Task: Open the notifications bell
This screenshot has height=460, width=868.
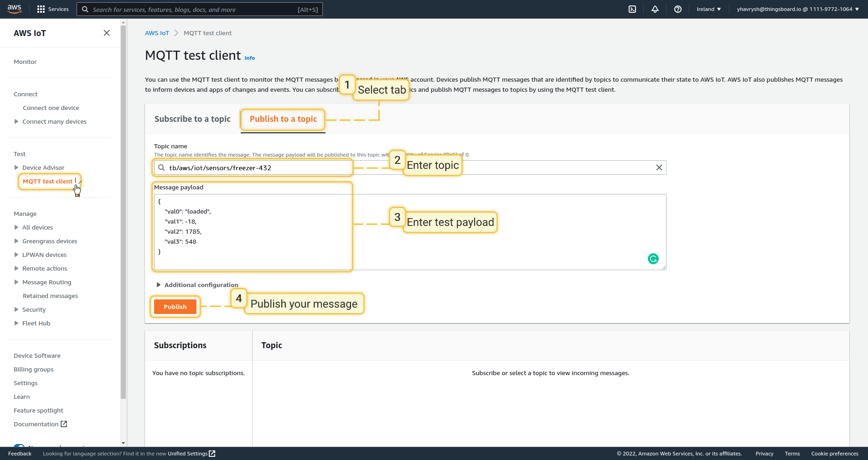Action: [655, 9]
